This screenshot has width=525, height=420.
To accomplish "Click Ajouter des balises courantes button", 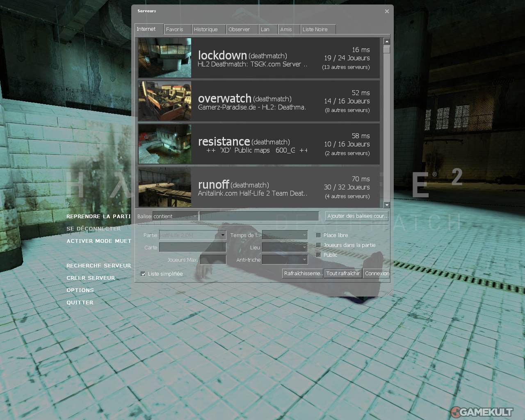I will (357, 216).
